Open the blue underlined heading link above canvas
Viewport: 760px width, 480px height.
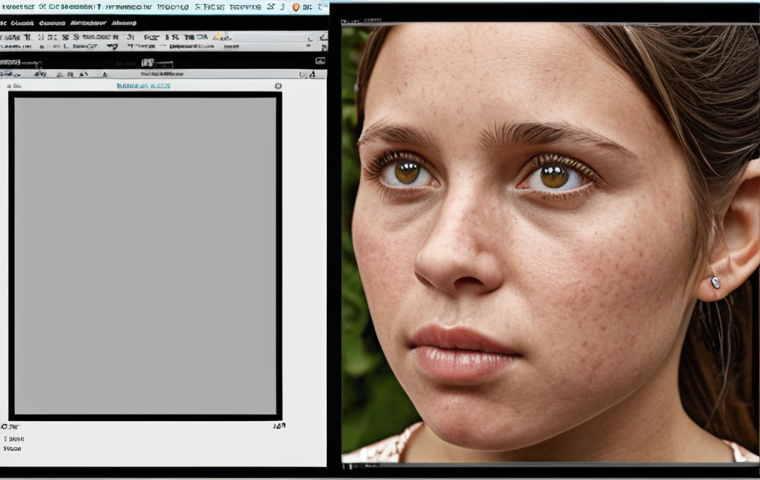click(x=143, y=86)
